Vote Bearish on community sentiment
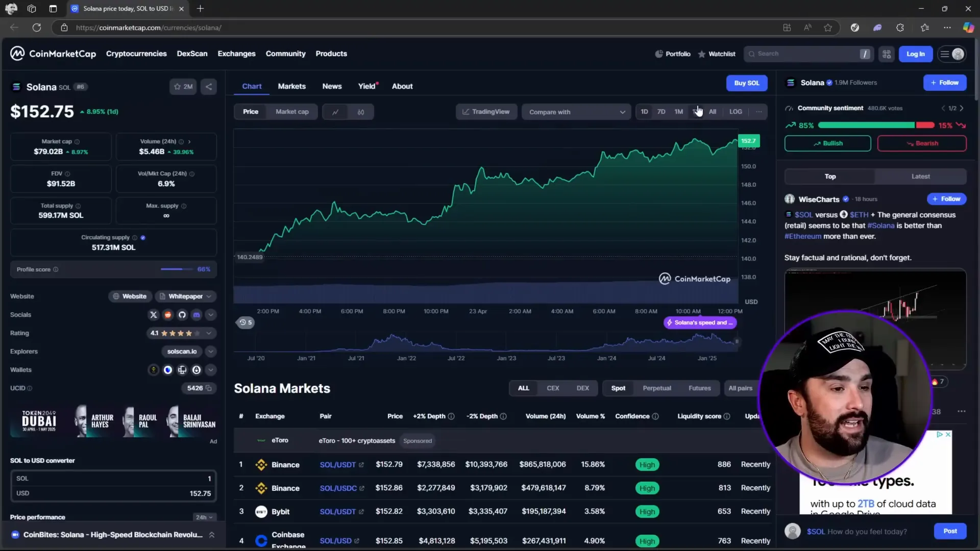 pyautogui.click(x=921, y=143)
